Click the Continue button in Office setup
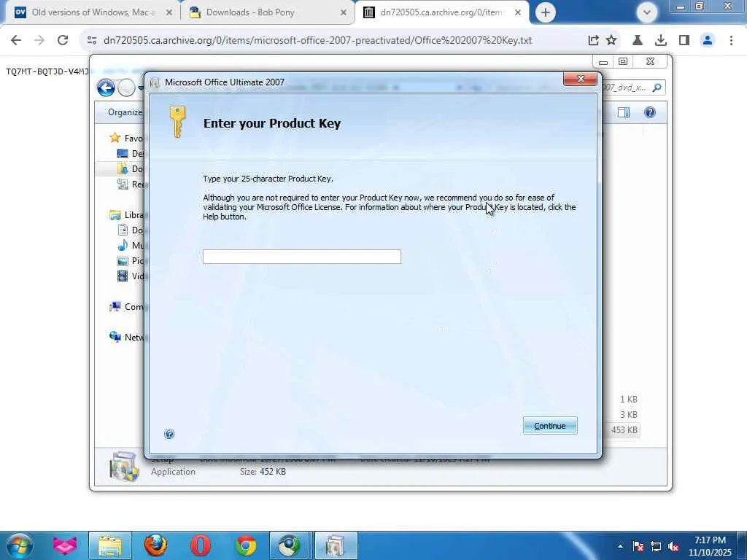This screenshot has width=747, height=560. pos(550,426)
